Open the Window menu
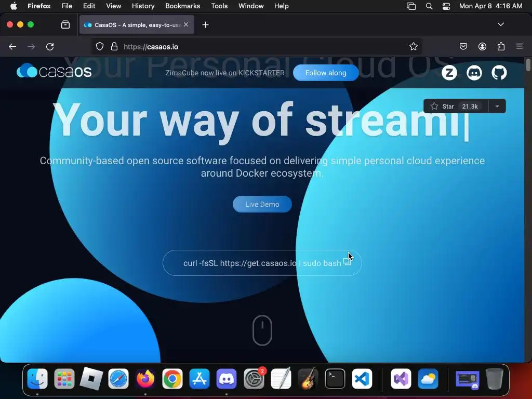Screen dimensions: 532x399 251,6
